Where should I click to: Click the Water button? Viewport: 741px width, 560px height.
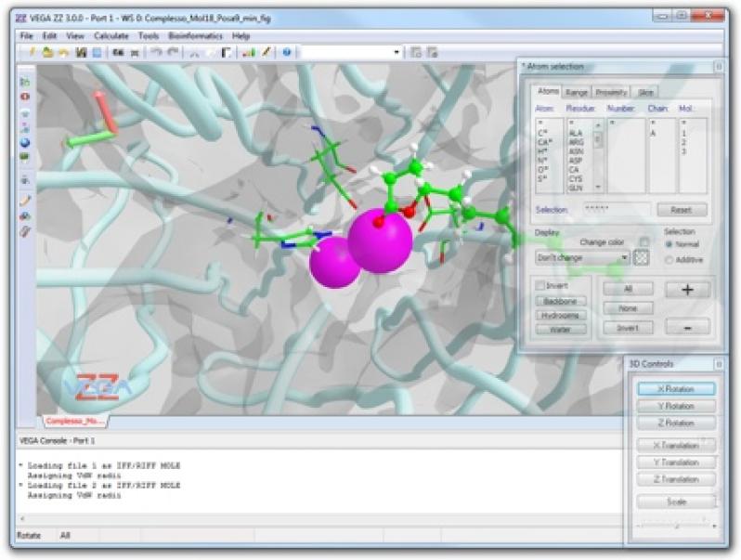[561, 330]
